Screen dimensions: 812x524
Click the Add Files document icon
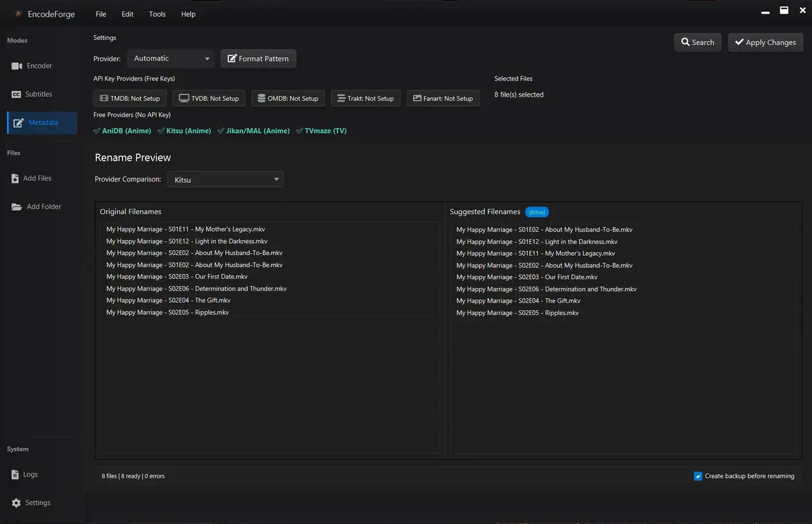(x=15, y=179)
